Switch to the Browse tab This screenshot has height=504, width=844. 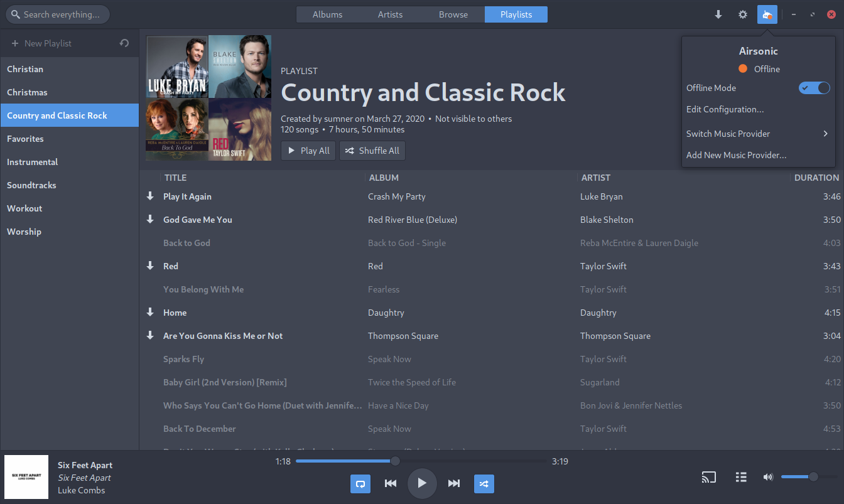point(453,14)
